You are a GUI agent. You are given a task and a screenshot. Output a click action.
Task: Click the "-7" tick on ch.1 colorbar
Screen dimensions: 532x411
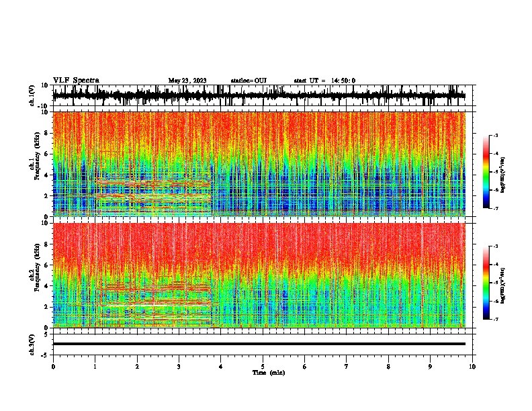tap(495, 208)
